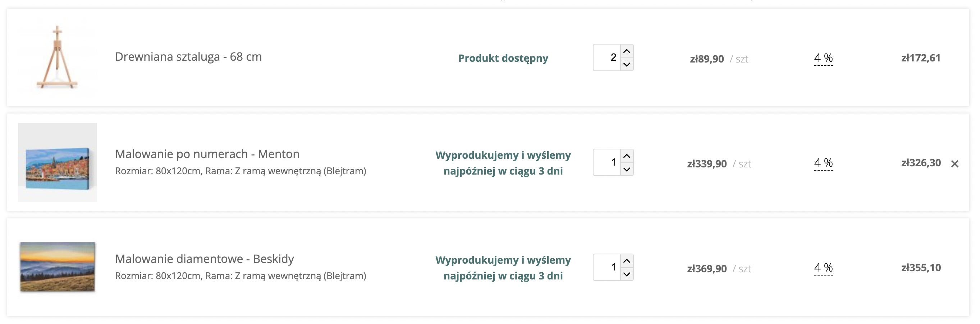The width and height of the screenshot is (980, 324).
Task: Open the Menton painting thumbnail
Action: [x=58, y=162]
